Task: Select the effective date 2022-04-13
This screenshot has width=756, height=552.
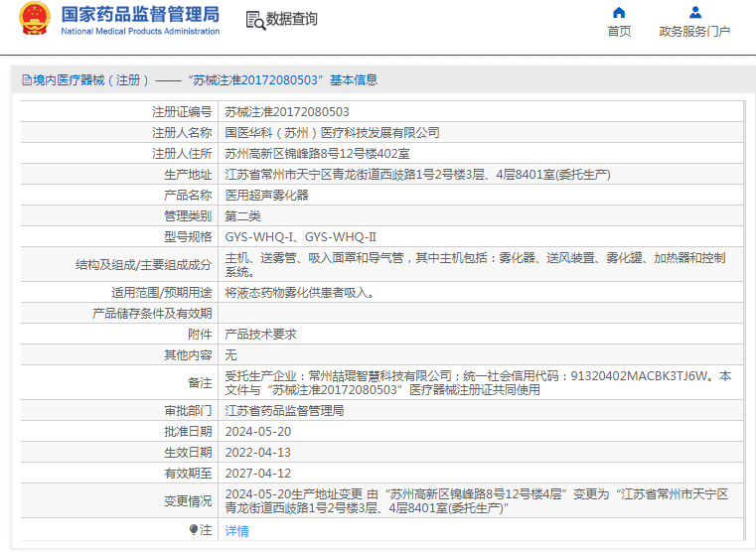Action: click(x=258, y=453)
